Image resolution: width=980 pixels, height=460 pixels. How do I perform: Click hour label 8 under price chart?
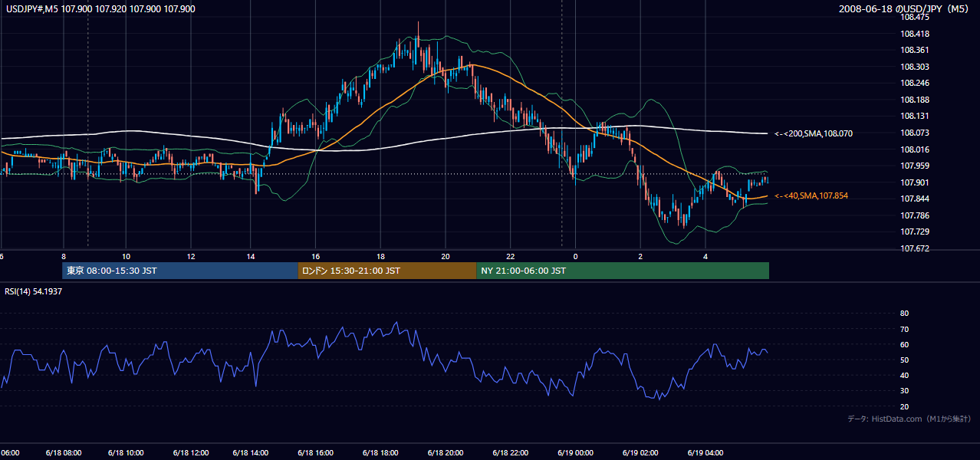click(x=63, y=257)
